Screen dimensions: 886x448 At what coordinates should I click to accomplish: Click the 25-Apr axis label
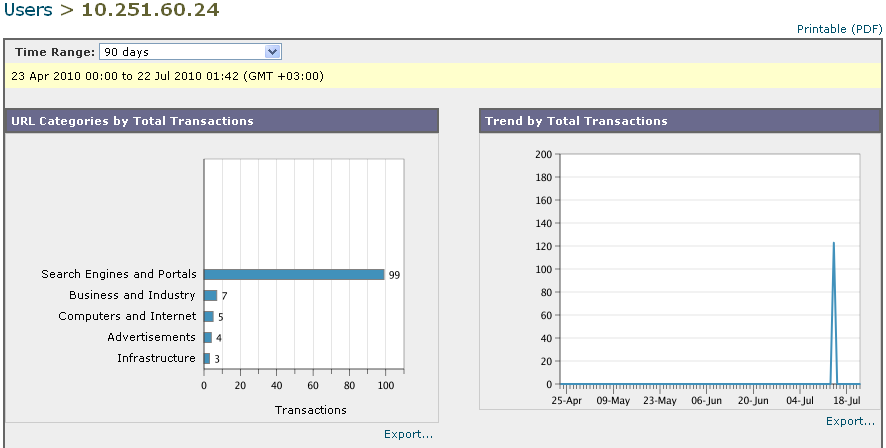tap(566, 401)
